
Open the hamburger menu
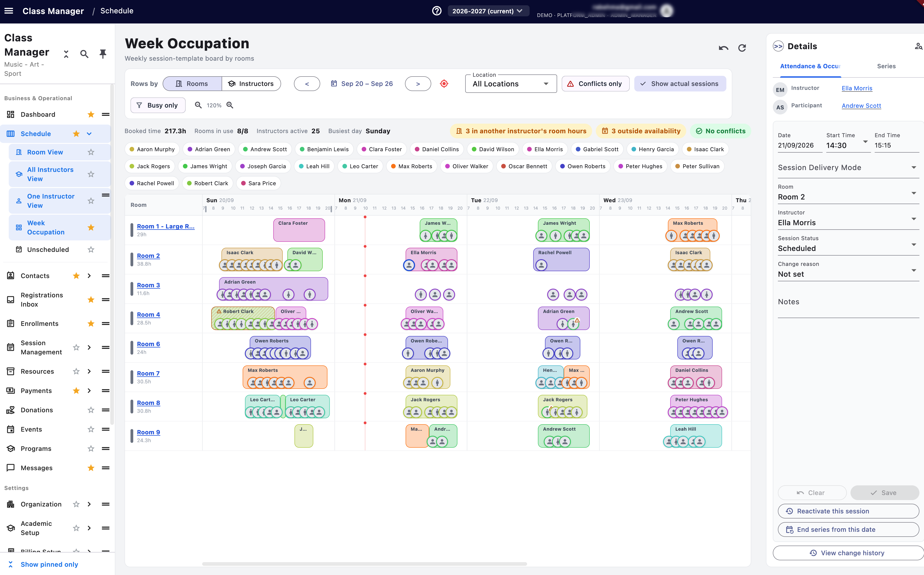[9, 11]
